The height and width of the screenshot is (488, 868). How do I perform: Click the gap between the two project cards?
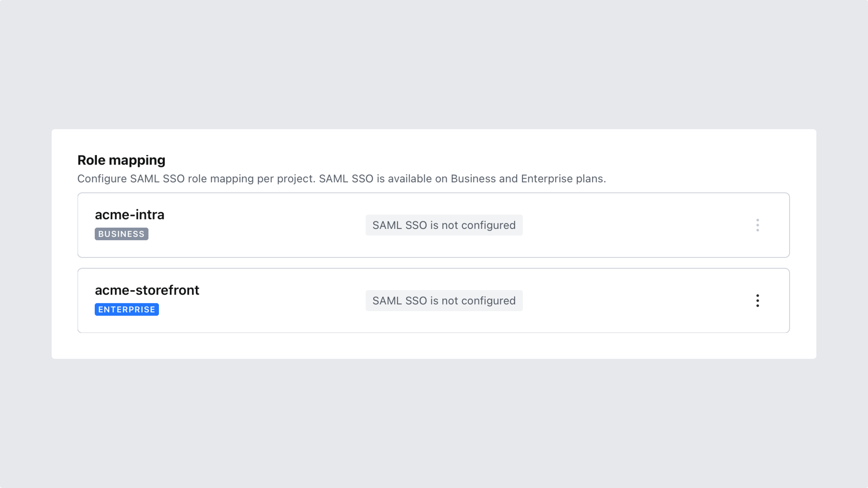click(x=434, y=263)
